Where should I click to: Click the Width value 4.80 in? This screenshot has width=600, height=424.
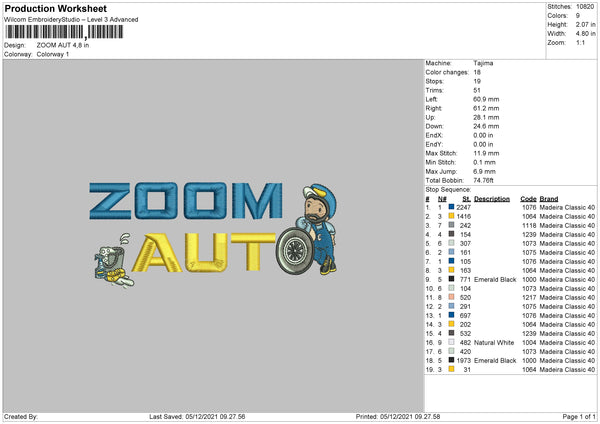coord(585,34)
